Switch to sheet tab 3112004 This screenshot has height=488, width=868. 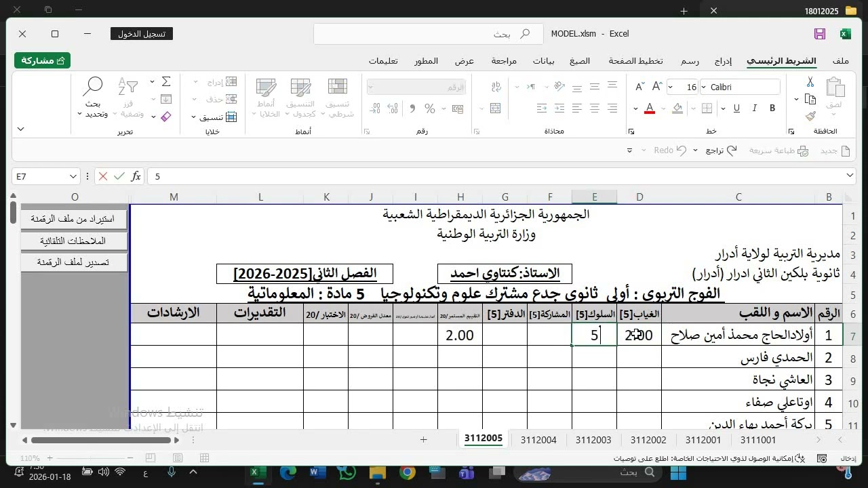coord(538,440)
